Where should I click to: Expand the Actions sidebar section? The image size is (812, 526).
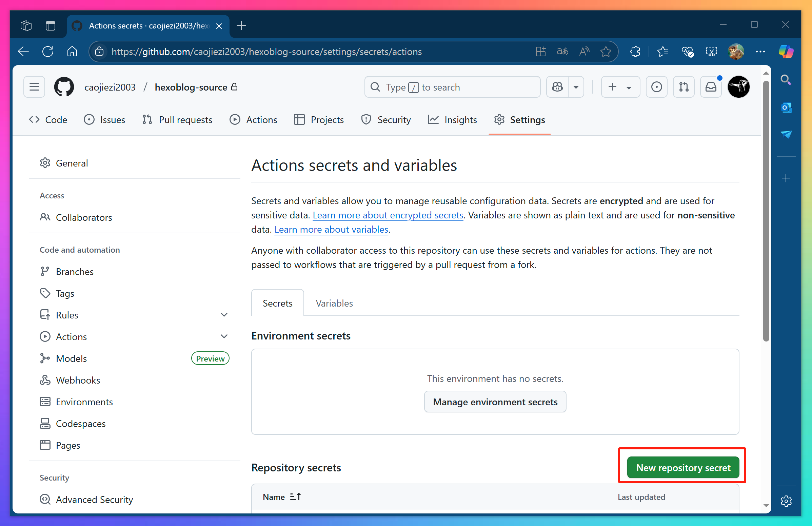(x=224, y=336)
